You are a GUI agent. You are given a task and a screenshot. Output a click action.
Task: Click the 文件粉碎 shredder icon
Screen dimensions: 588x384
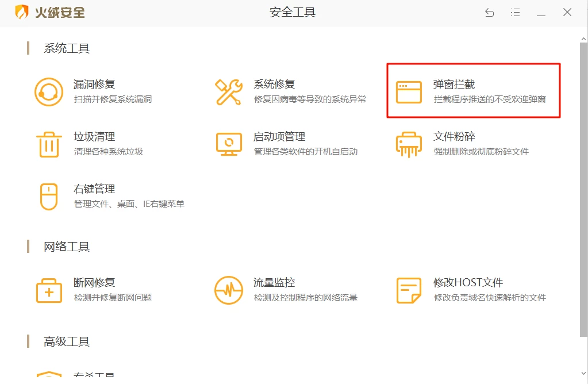[409, 144]
